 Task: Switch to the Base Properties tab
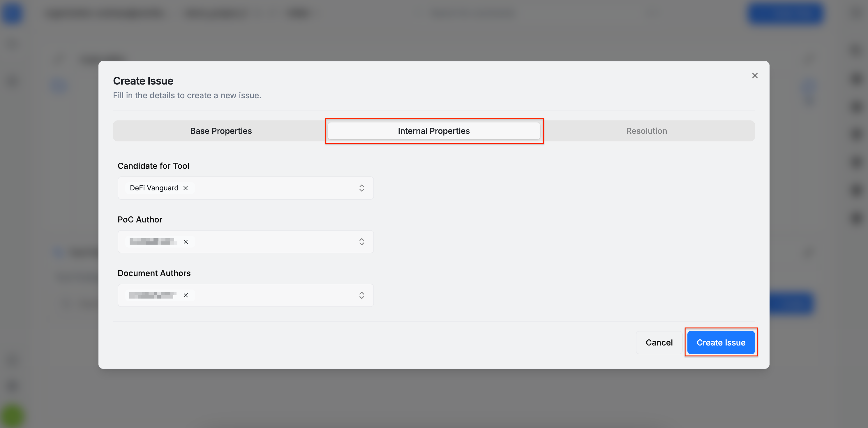[221, 131]
